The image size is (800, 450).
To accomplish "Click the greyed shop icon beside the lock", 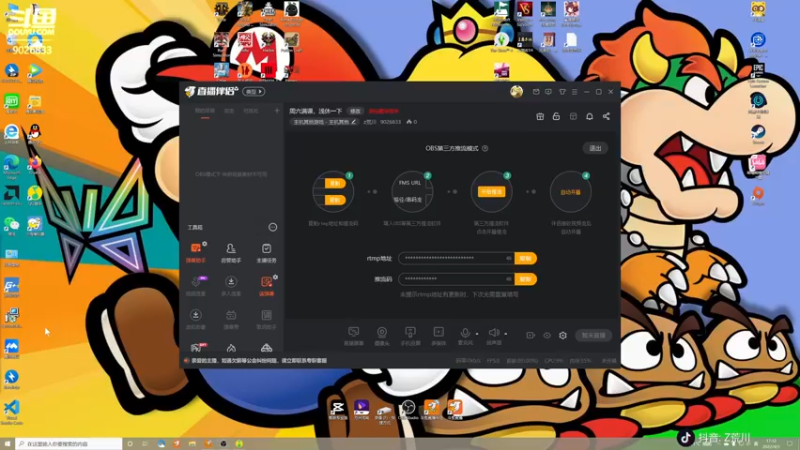I will coord(573,116).
